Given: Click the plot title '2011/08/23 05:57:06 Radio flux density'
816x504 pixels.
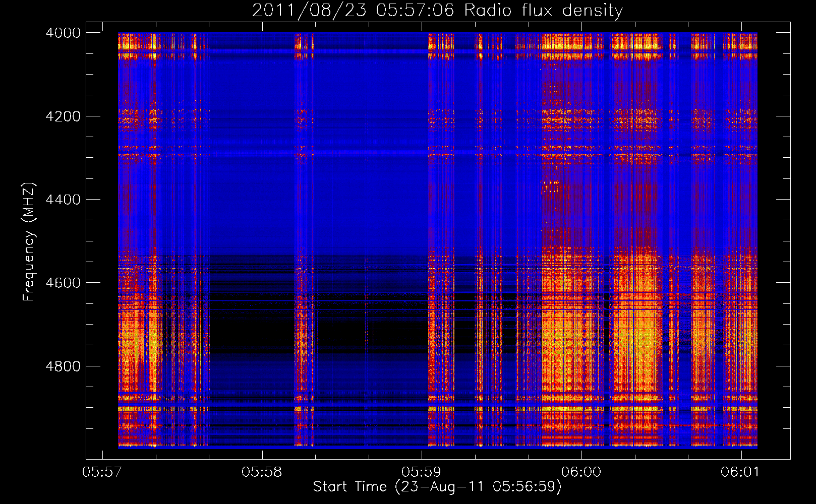Looking at the screenshot, I should click(x=437, y=10).
